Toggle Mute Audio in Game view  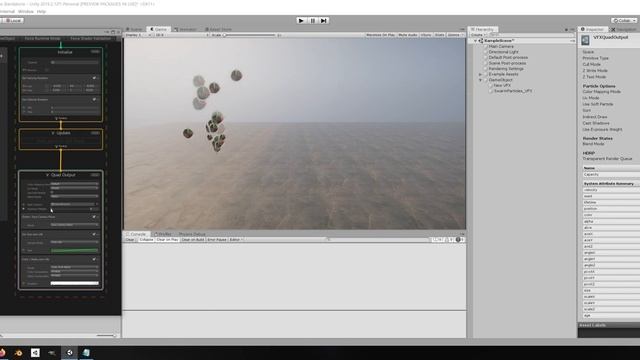[408, 35]
